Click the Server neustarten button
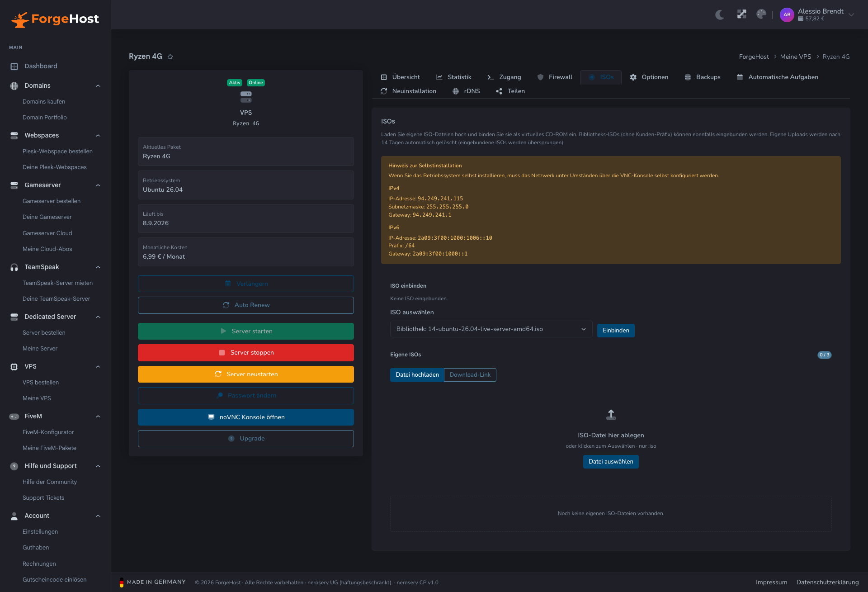This screenshot has width=868, height=592. pos(245,374)
